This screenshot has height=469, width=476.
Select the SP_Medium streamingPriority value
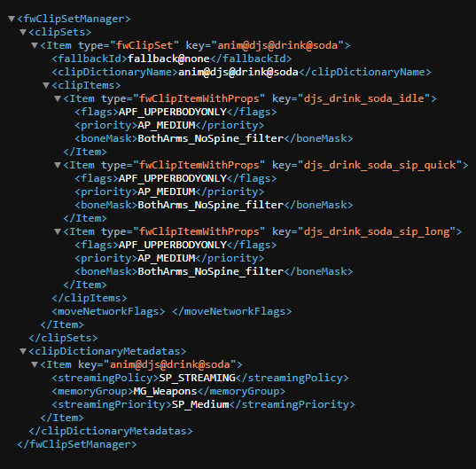[x=200, y=404]
